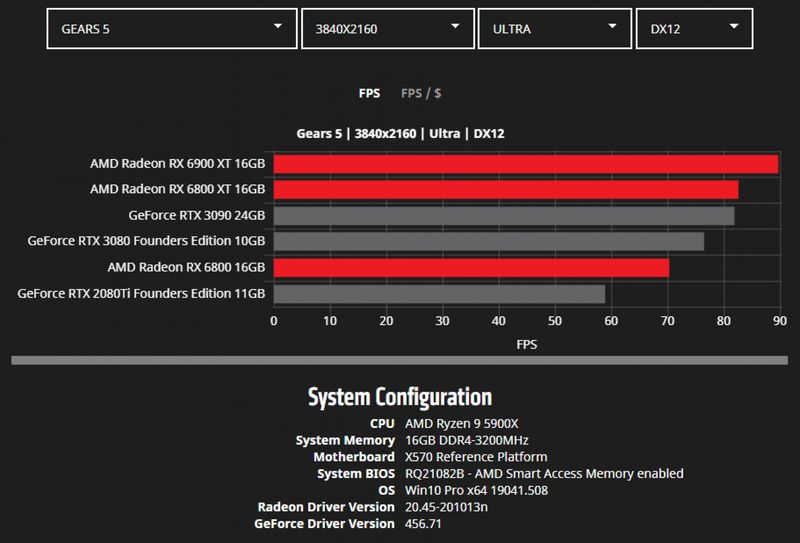Screen dimensions: 800x543
Task: Click the chart title Gears 5 | 3840x2160
Action: tap(401, 134)
